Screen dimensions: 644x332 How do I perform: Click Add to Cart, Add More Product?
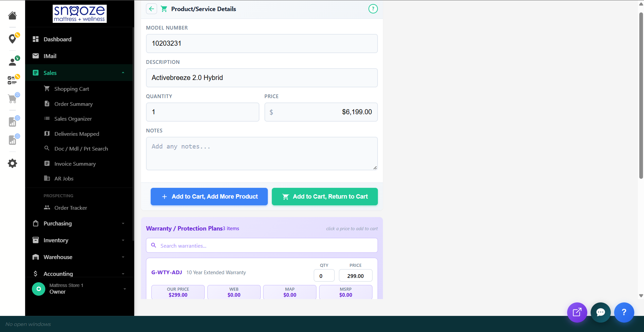coord(209,197)
